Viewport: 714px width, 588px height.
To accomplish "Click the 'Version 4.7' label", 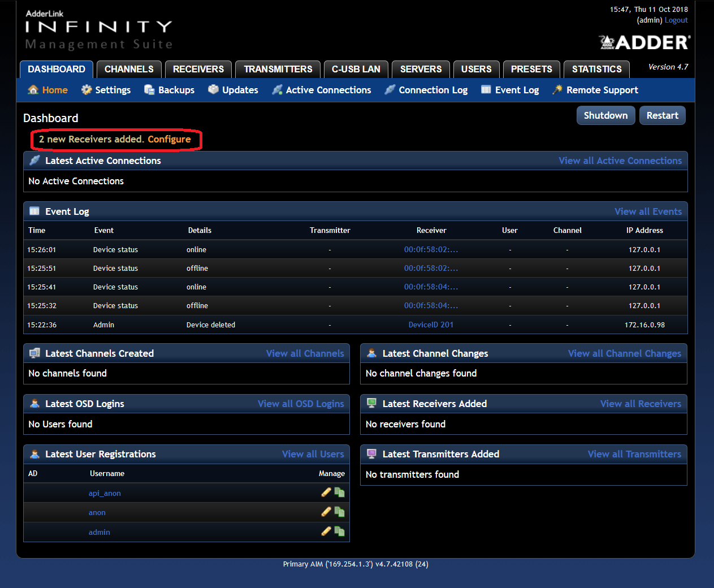I will pos(668,67).
